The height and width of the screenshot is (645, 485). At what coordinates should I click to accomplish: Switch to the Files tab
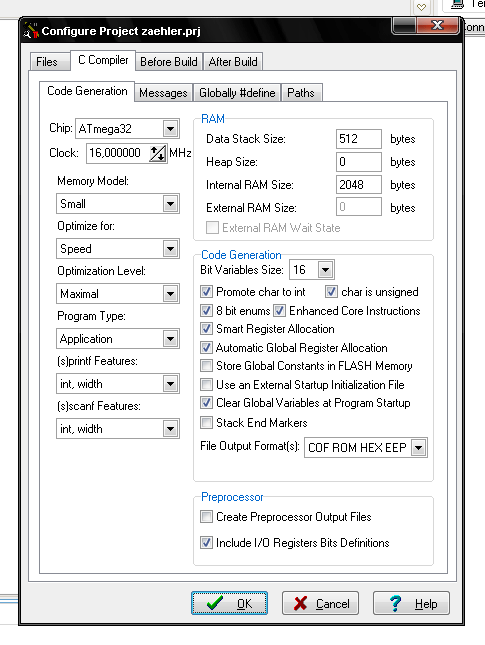pos(47,62)
